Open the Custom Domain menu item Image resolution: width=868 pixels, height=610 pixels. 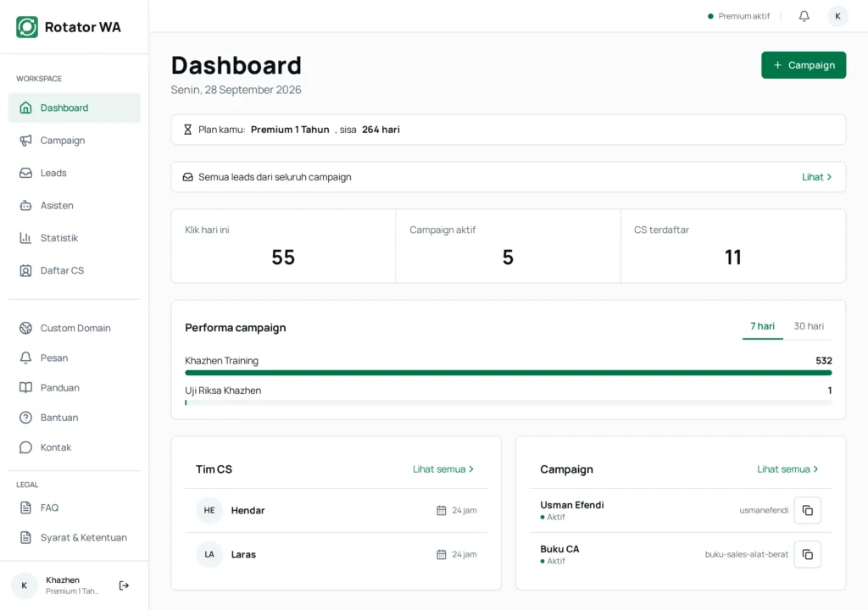click(75, 328)
